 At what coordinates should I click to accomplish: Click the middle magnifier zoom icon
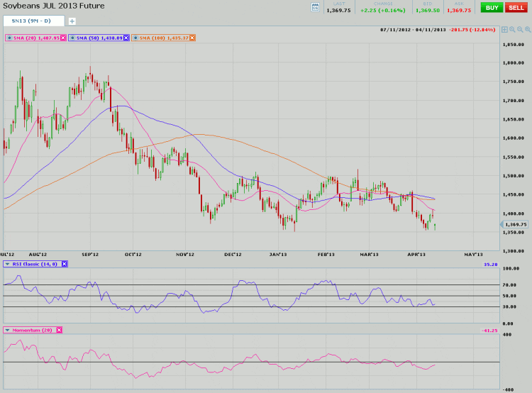[519, 30]
